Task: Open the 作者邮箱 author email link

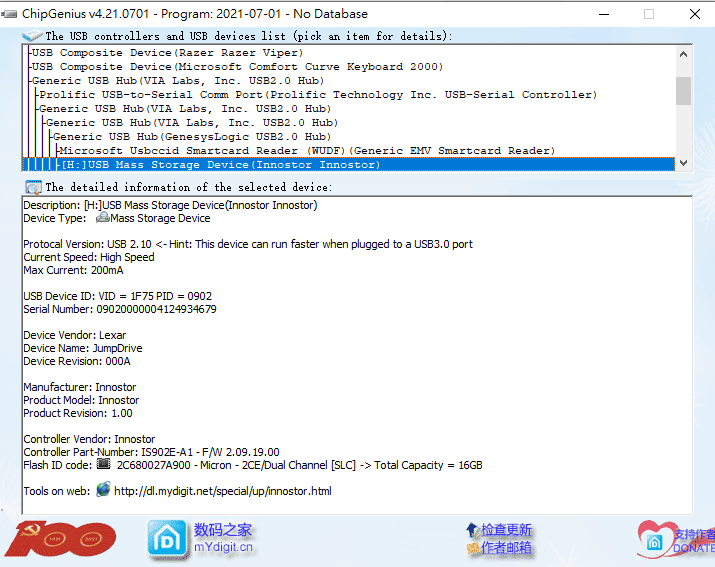Action: 506,547
